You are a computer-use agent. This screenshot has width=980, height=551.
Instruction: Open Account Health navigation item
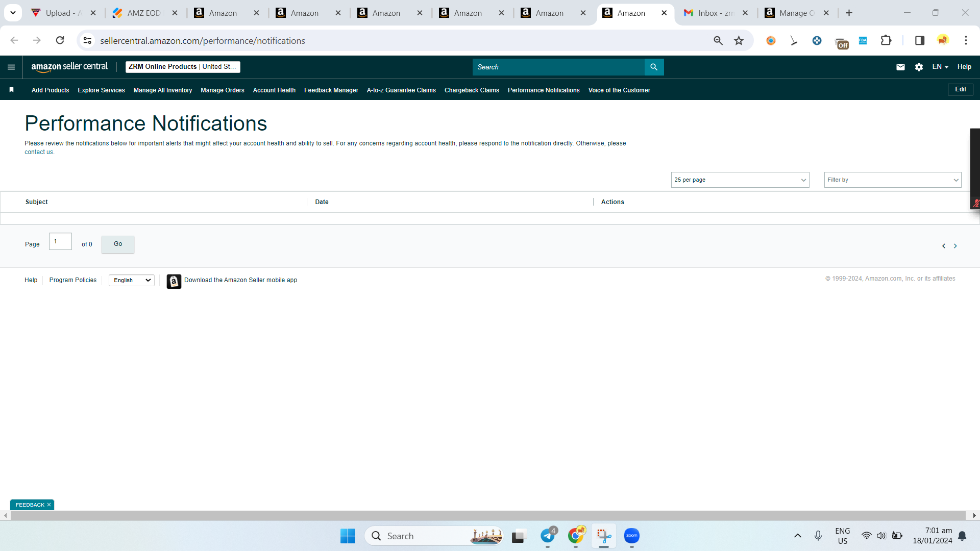click(274, 90)
